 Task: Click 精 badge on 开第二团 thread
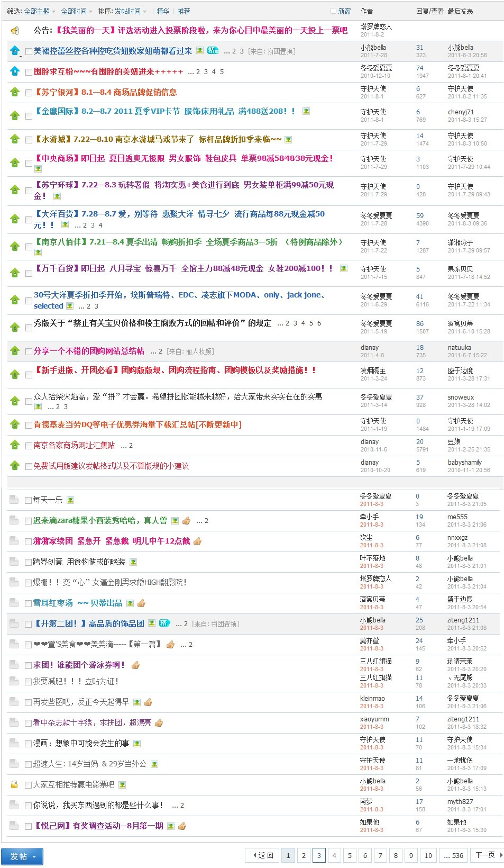coord(164,623)
